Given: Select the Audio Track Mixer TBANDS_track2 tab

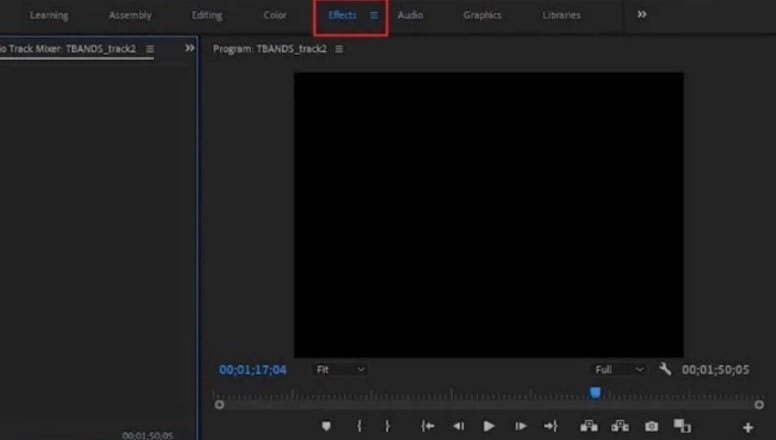Looking at the screenshot, I should coord(68,49).
